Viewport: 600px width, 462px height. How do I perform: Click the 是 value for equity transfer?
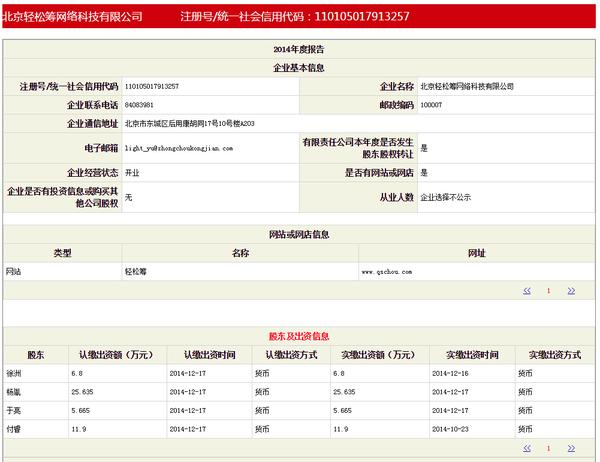tap(424, 149)
